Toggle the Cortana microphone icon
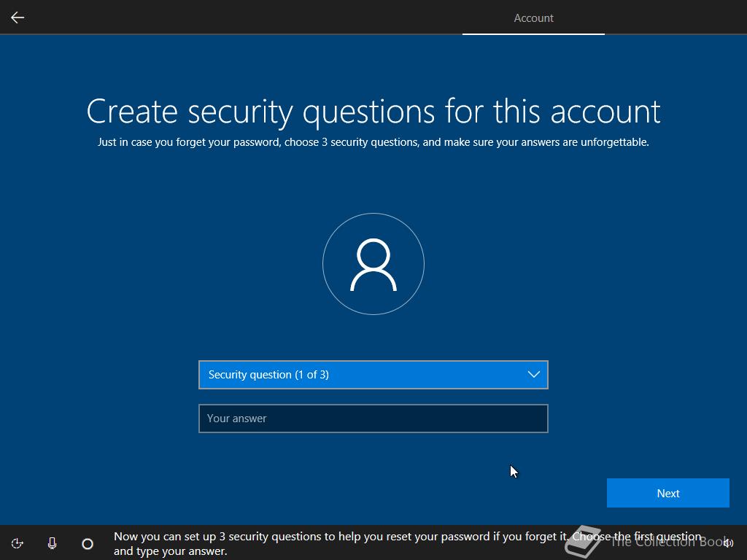The image size is (747, 560). click(x=53, y=543)
